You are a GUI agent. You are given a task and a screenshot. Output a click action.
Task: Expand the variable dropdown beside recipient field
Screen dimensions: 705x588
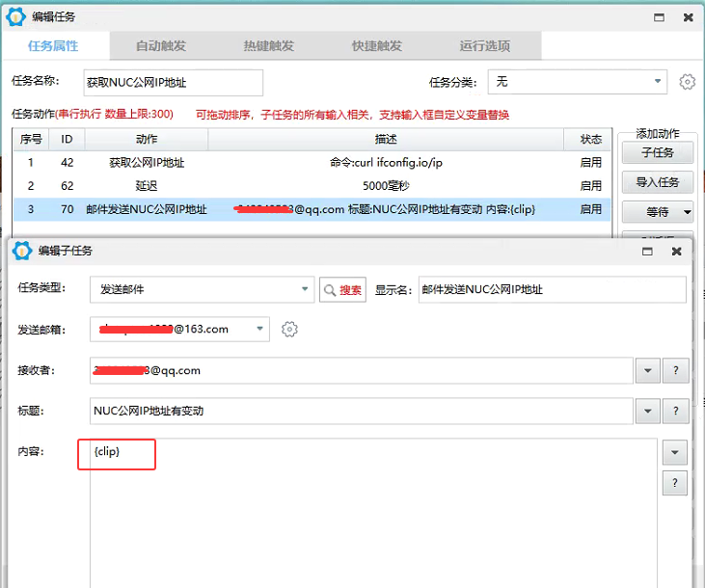(646, 370)
